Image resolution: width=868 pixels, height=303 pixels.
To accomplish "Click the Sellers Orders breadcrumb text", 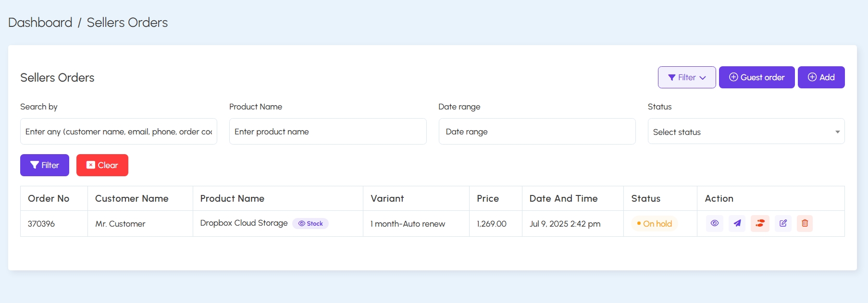I will pos(127,23).
